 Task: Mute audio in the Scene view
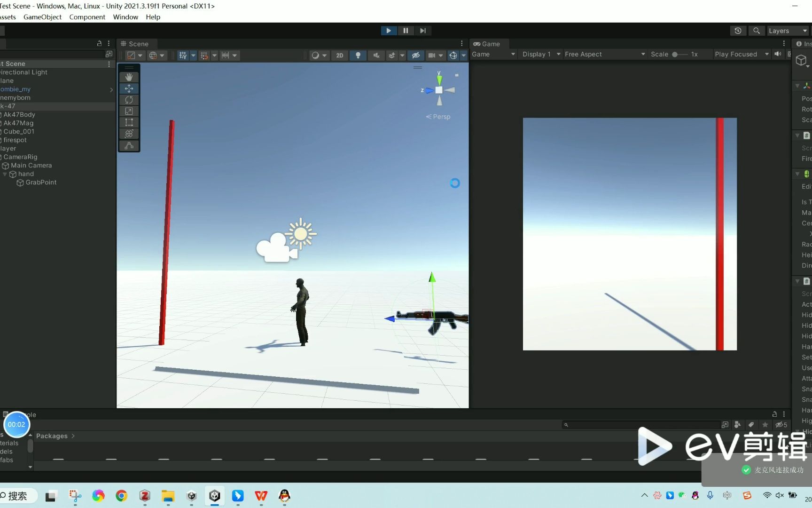pos(376,55)
